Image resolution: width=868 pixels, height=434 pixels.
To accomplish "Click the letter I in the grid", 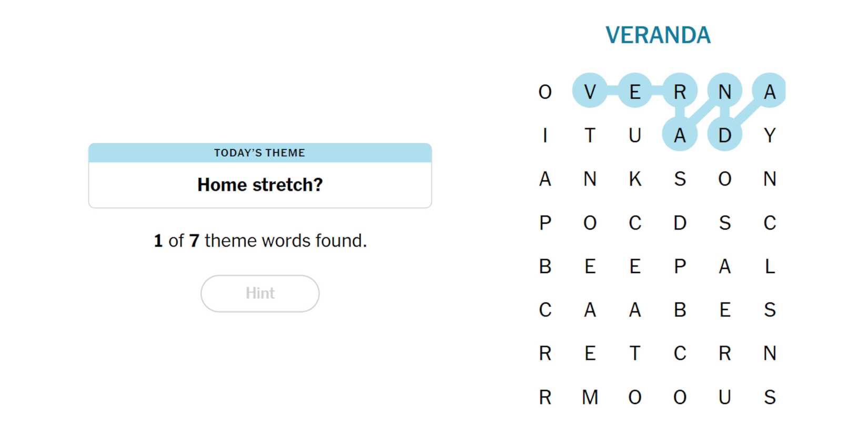I will pyautogui.click(x=545, y=135).
